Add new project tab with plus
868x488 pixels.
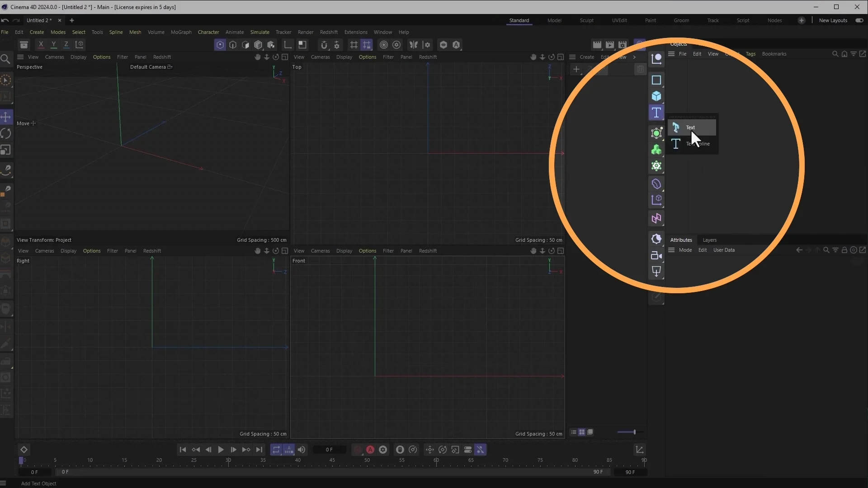coord(71,20)
